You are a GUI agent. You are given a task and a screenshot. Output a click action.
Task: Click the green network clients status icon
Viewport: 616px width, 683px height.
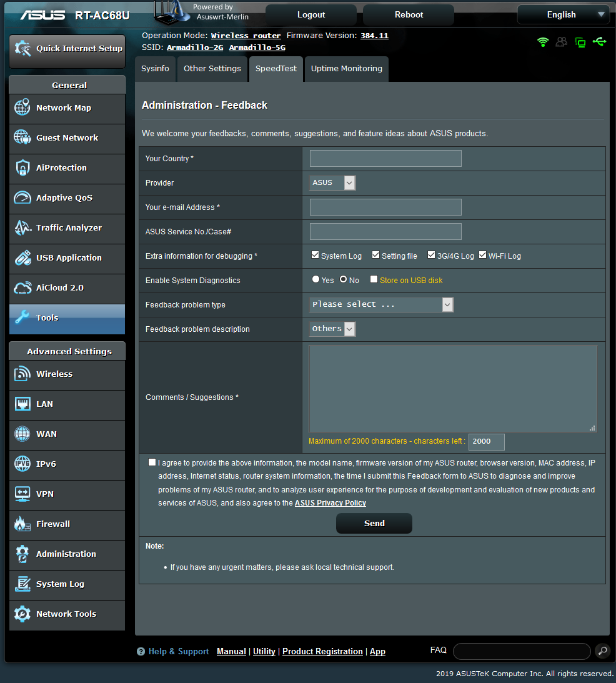point(580,42)
